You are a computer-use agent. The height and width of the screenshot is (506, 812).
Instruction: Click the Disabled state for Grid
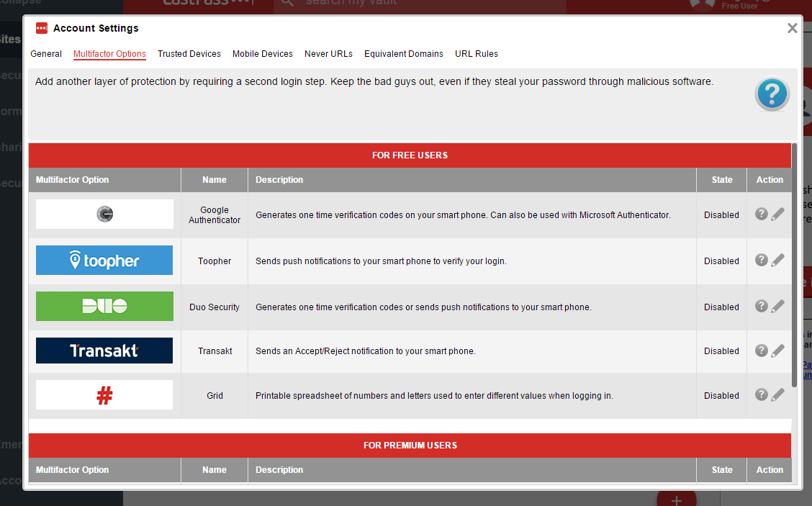click(x=721, y=396)
